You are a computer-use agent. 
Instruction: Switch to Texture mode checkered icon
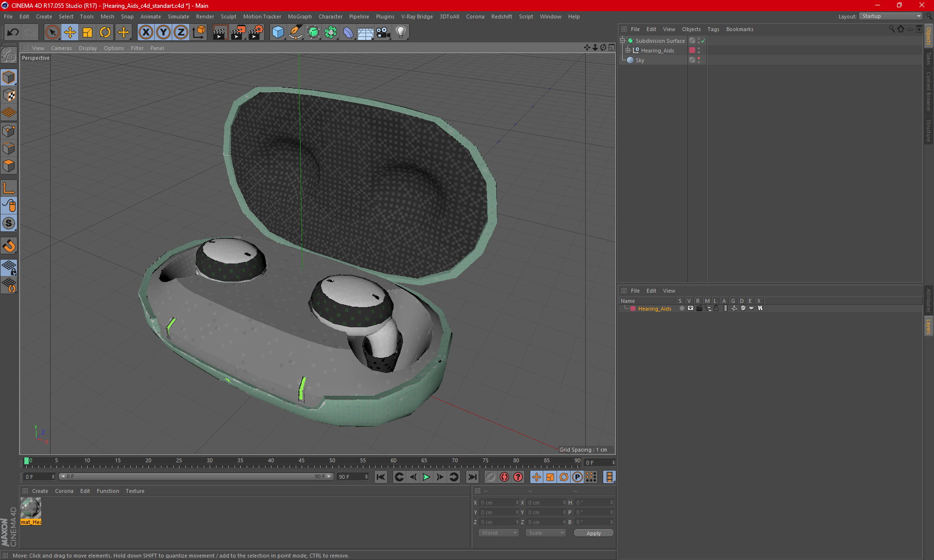tap(9, 95)
